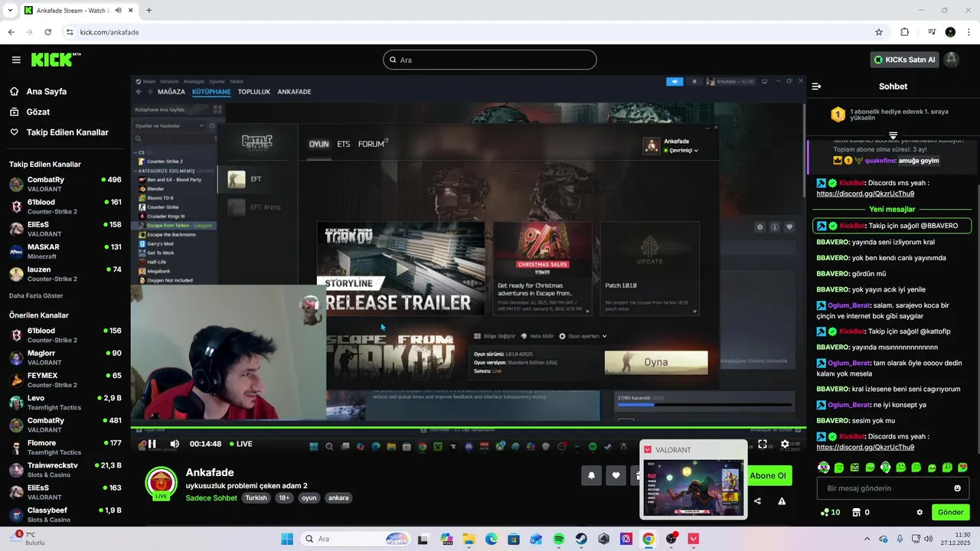
Task: Bookmark this page with star icon
Action: point(879,32)
